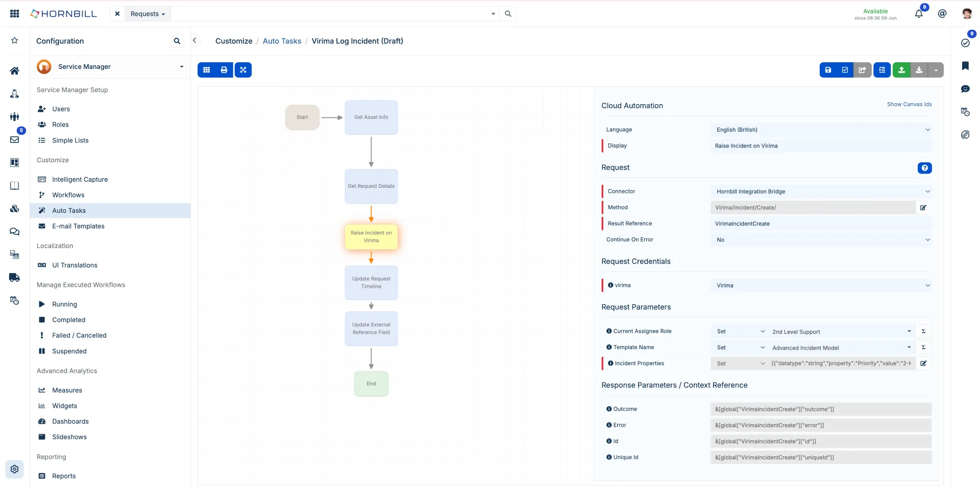Search configuration with the magnifier button
Viewport: 980px width, 490px height.
tap(177, 41)
